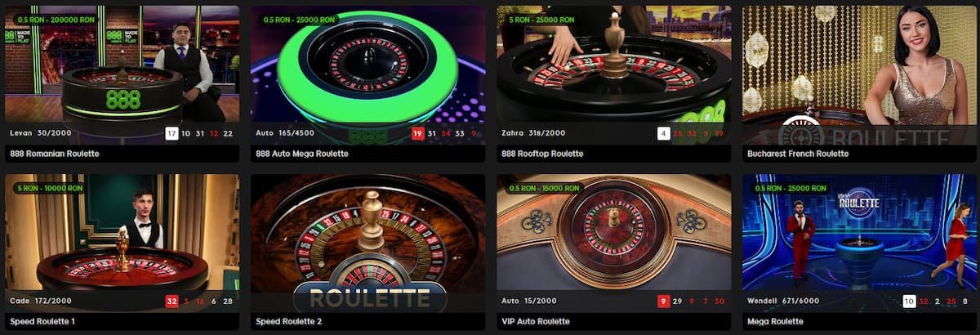The image size is (980, 335).
Task: Click red result 9 on VIP Auto Roulette
Action: point(664,301)
